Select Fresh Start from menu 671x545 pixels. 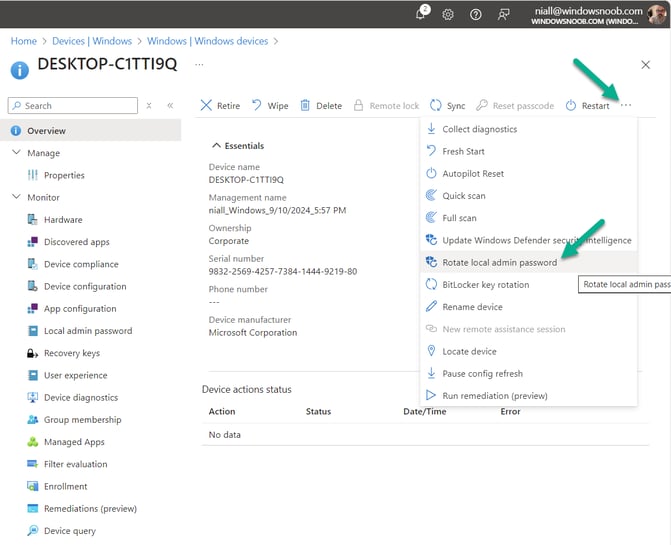[x=529, y=151]
